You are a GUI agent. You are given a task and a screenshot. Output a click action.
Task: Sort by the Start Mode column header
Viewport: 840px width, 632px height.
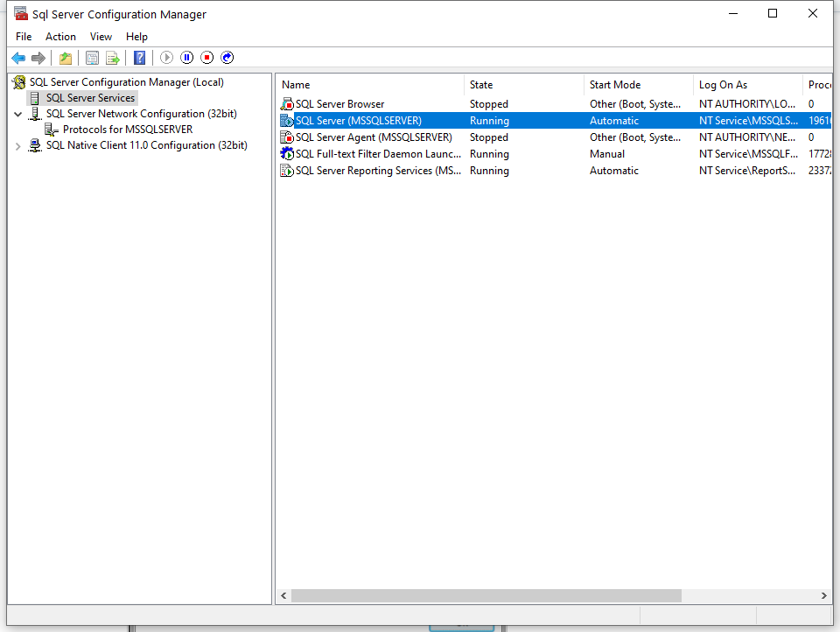point(639,85)
